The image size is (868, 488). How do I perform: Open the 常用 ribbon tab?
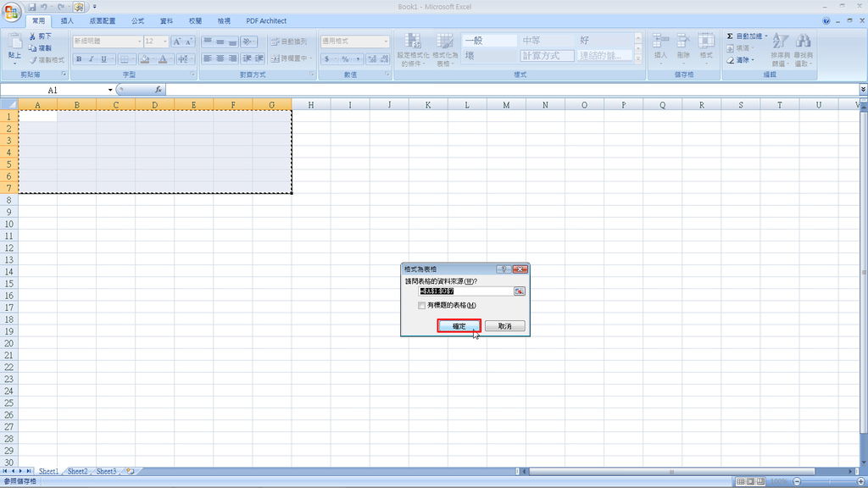tap(38, 21)
